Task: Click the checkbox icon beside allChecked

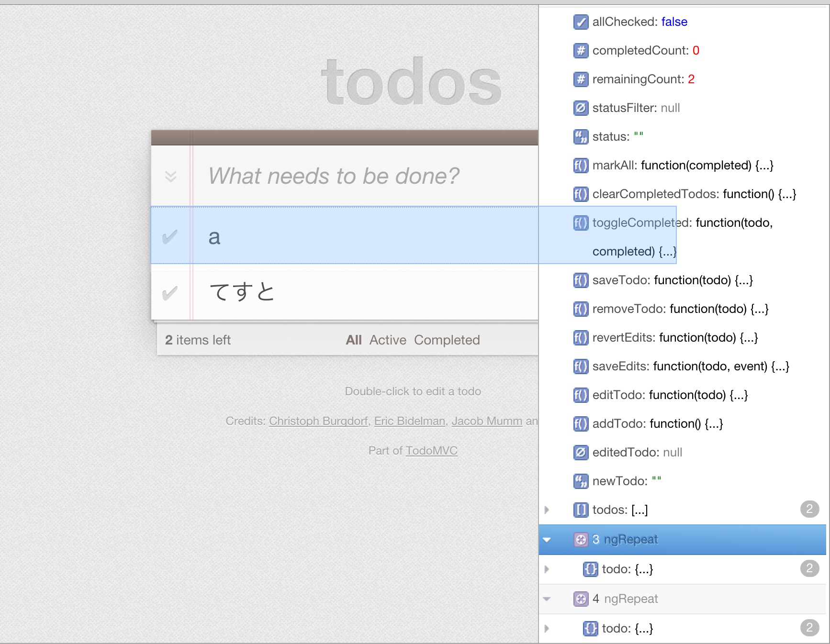Action: coord(581,22)
